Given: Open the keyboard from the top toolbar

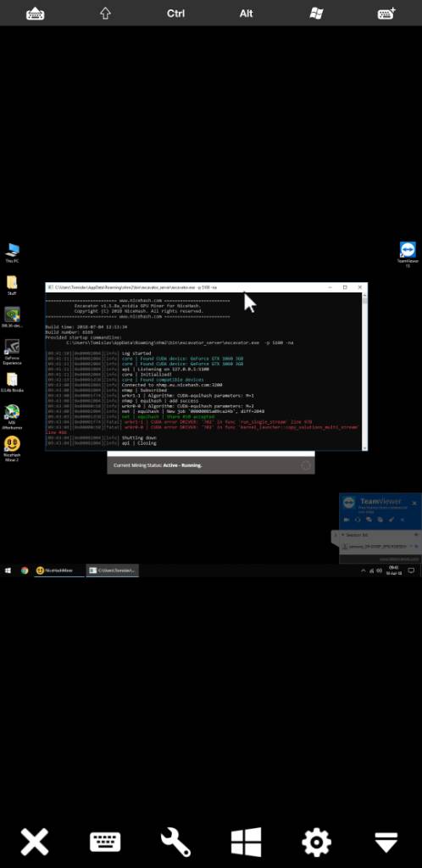Looking at the screenshot, I should click(x=36, y=14).
